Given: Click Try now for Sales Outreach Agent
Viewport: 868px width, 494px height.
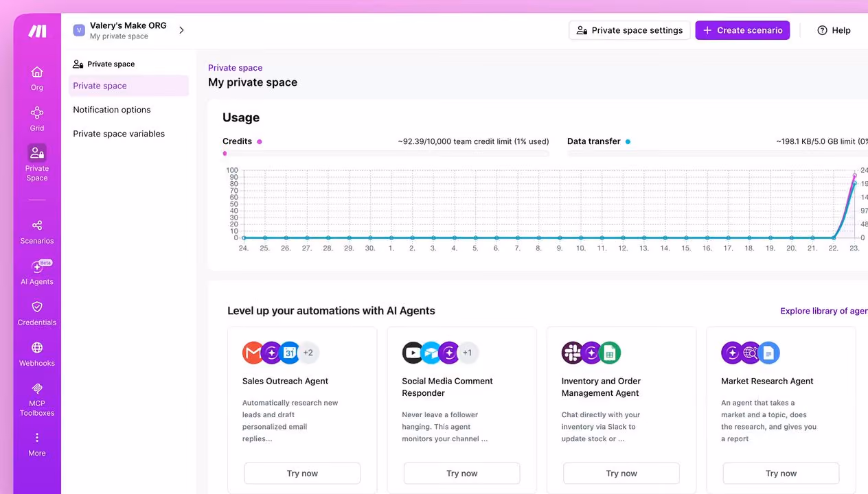Looking at the screenshot, I should 302,473.
